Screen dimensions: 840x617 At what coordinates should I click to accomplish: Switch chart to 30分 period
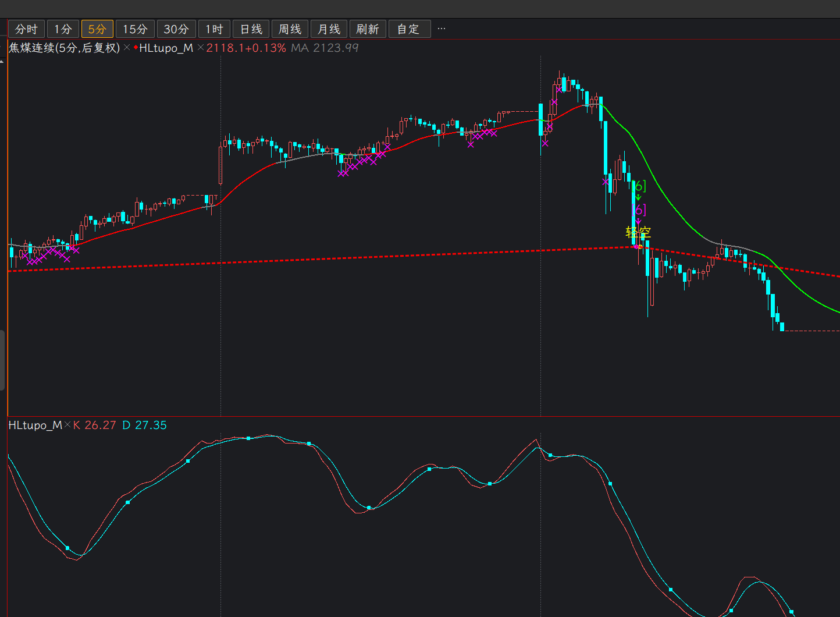point(176,29)
